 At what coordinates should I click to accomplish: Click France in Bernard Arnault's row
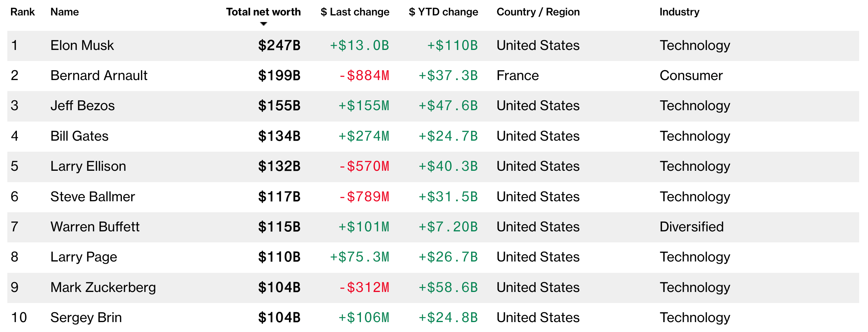518,75
